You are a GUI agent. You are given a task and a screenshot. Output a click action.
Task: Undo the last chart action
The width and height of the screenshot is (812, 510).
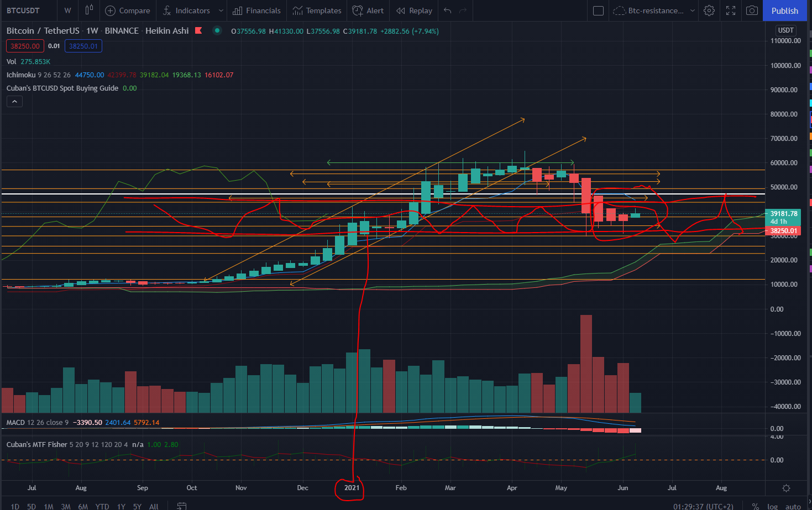pyautogui.click(x=447, y=10)
